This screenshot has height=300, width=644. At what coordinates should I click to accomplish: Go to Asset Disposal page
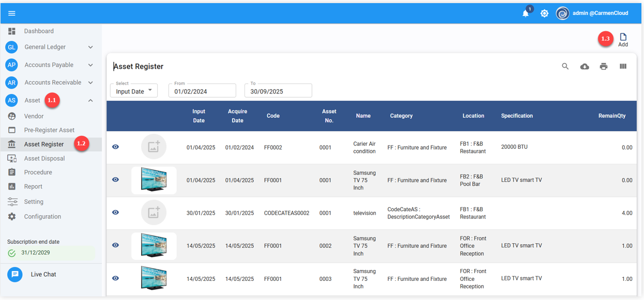pos(44,159)
